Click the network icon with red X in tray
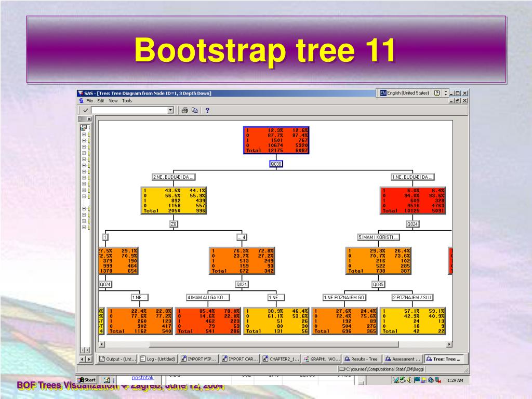This screenshot has height=399, width=532. coord(438,380)
